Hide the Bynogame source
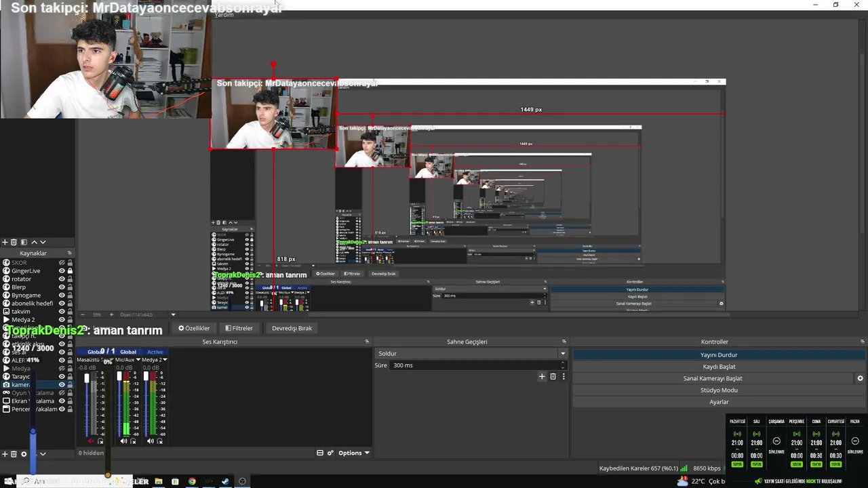Viewport: 868px width, 488px height. tap(62, 296)
